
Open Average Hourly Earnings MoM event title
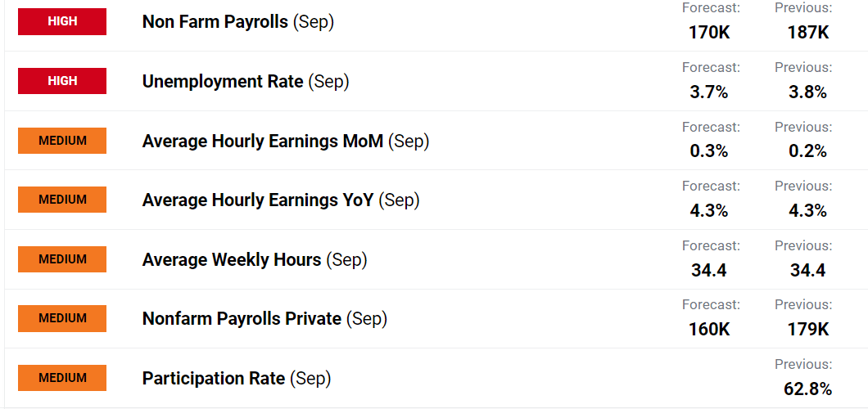click(x=285, y=141)
